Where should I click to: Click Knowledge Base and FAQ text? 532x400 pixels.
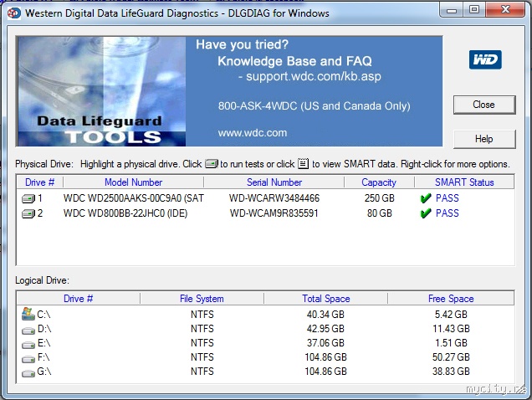294,61
